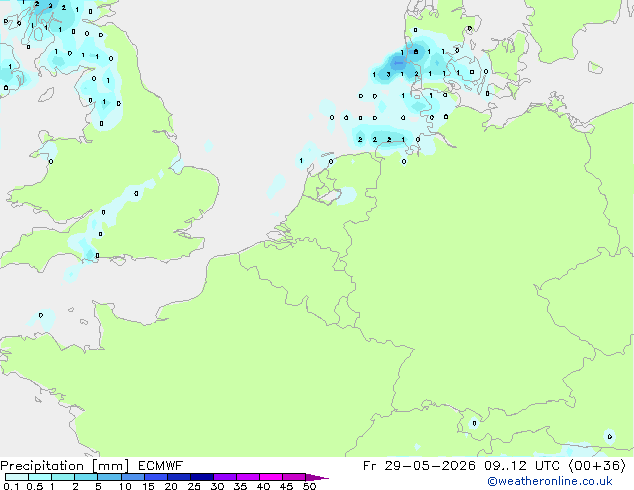Select the 15–20 mm legend color box

[155, 477]
